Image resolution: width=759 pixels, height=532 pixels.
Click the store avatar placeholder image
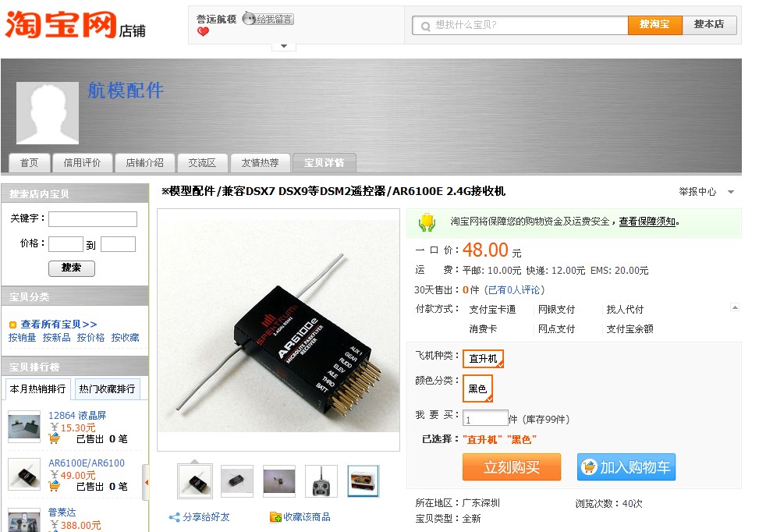point(48,113)
